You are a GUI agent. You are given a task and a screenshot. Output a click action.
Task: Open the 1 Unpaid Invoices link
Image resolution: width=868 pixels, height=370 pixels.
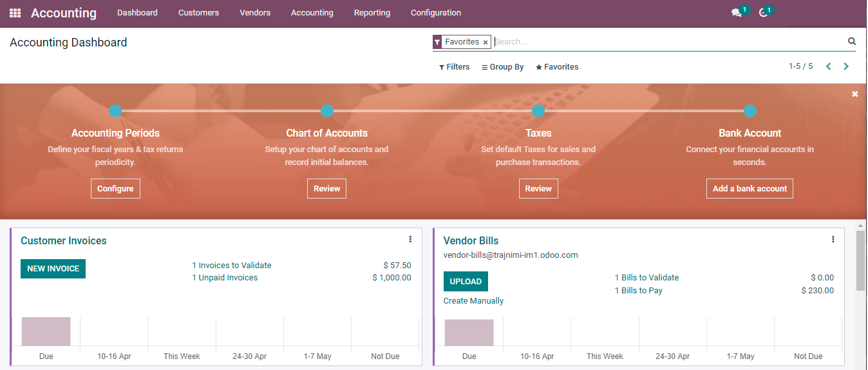point(225,278)
